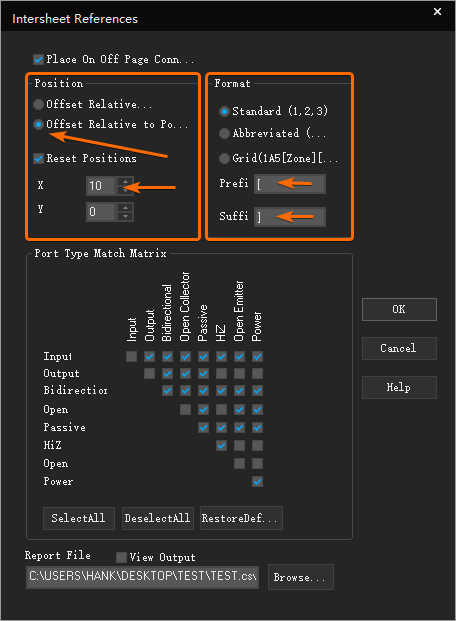Increase X offset with up stepper arrow
456x621 pixels.
point(126,182)
